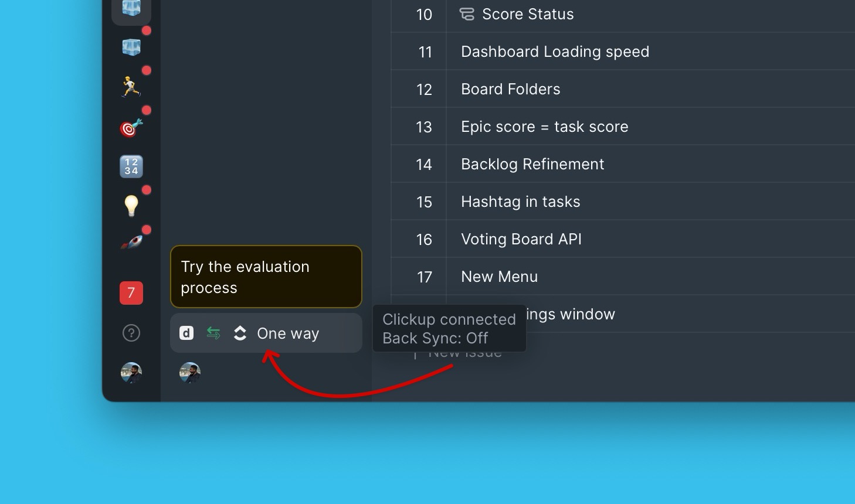This screenshot has width=855, height=504.
Task: Open the ice cube workspace icon with red dot
Action: tap(131, 47)
